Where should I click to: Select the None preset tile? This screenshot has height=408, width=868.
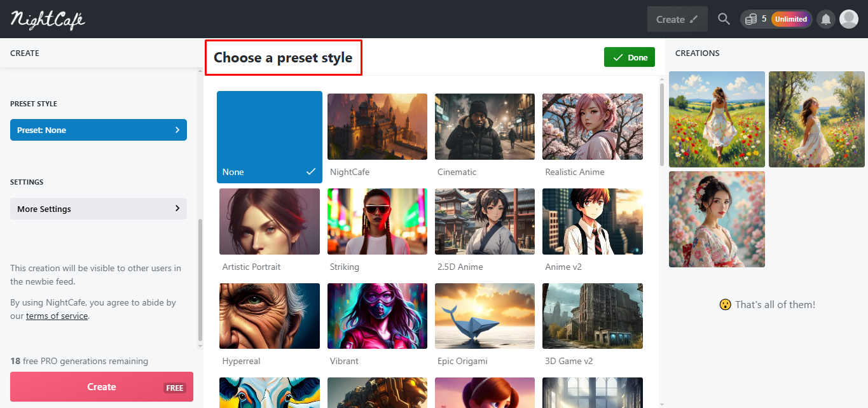270,137
